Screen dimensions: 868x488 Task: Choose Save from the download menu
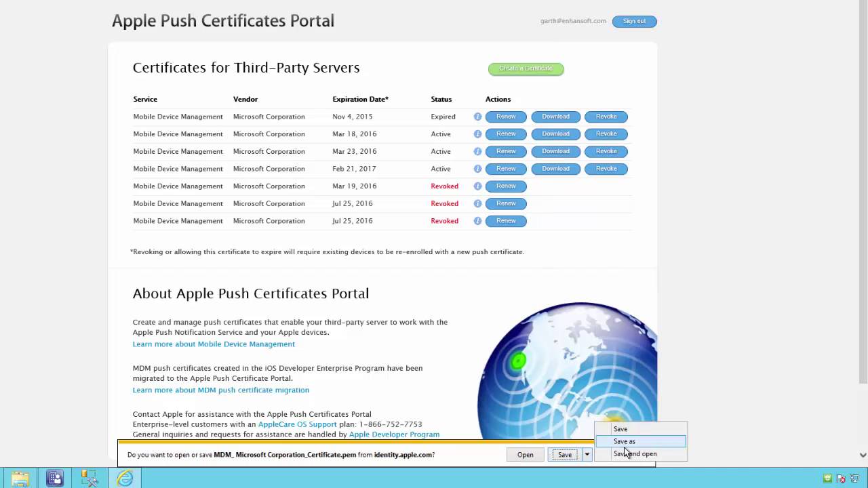(x=640, y=429)
